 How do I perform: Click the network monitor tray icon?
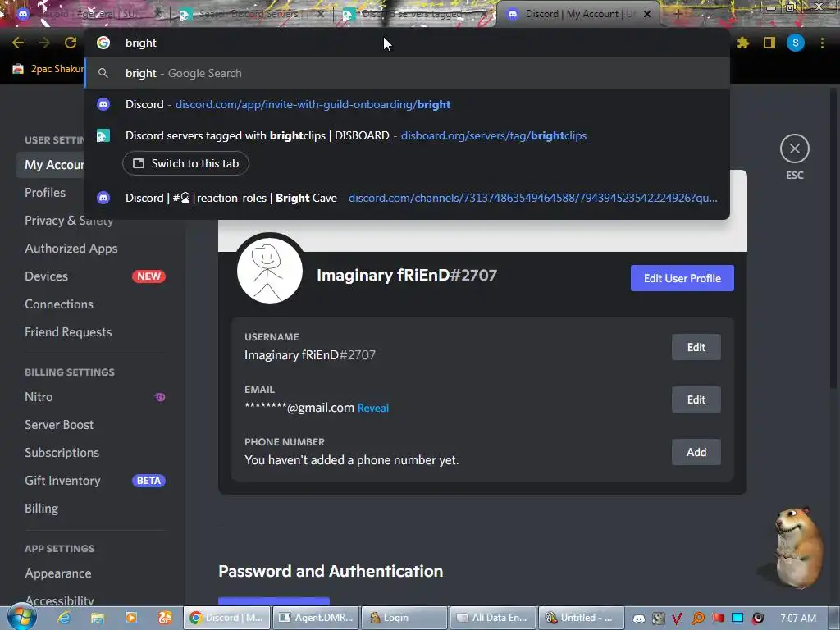(x=737, y=619)
